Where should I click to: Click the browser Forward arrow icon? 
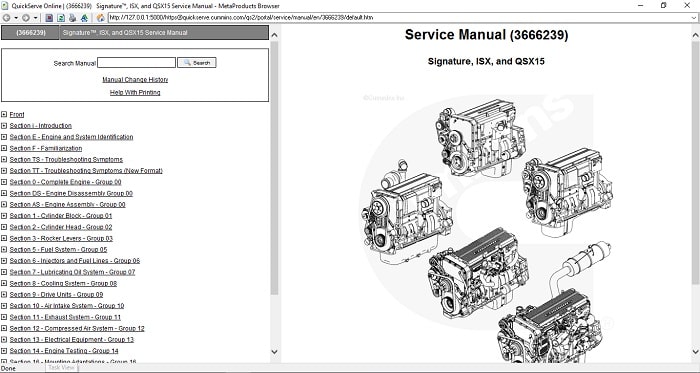(26, 18)
